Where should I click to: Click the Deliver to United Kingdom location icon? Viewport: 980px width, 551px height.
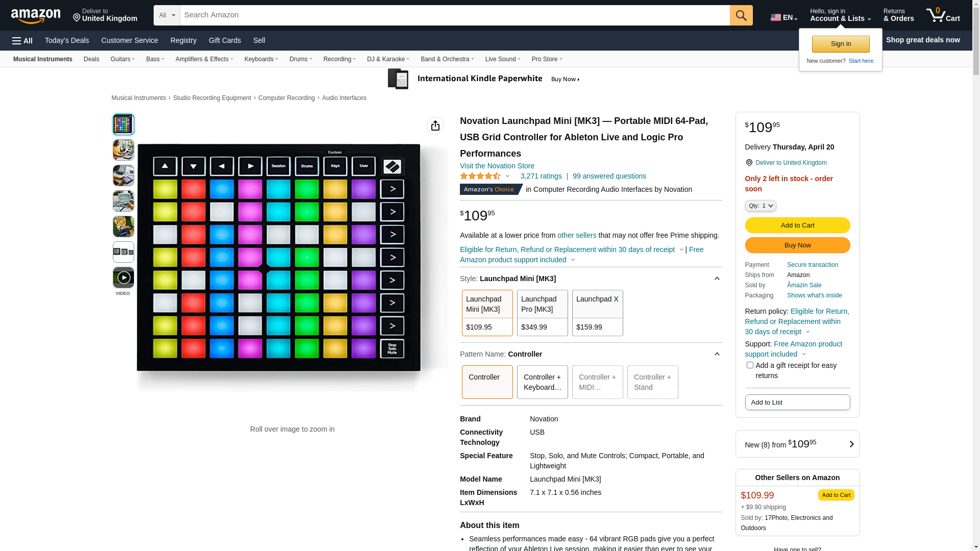click(x=749, y=163)
